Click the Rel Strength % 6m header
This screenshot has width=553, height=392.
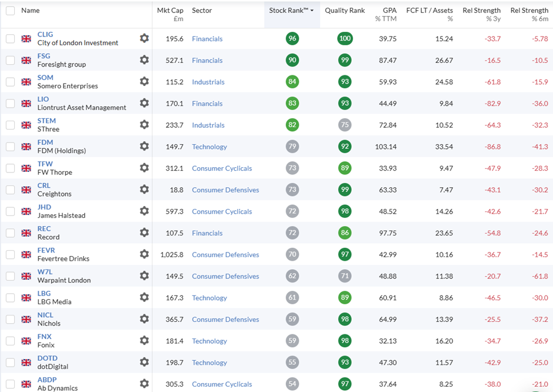(529, 15)
